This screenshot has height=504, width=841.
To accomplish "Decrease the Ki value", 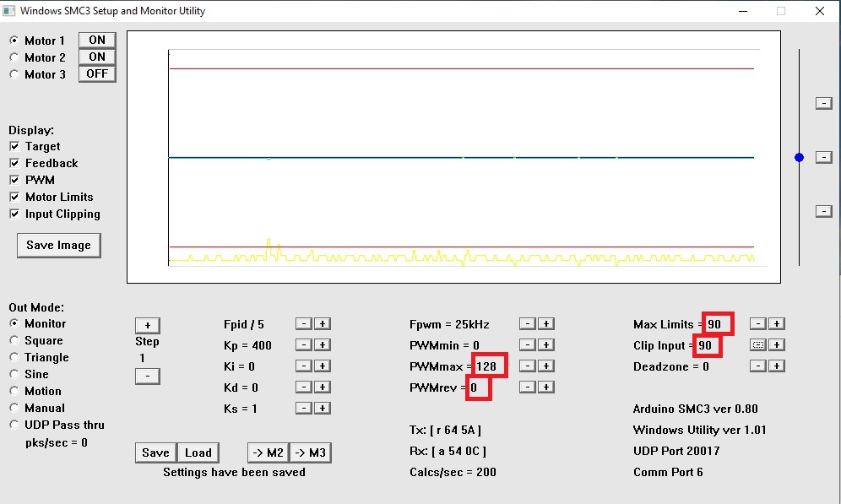I will pyautogui.click(x=304, y=366).
